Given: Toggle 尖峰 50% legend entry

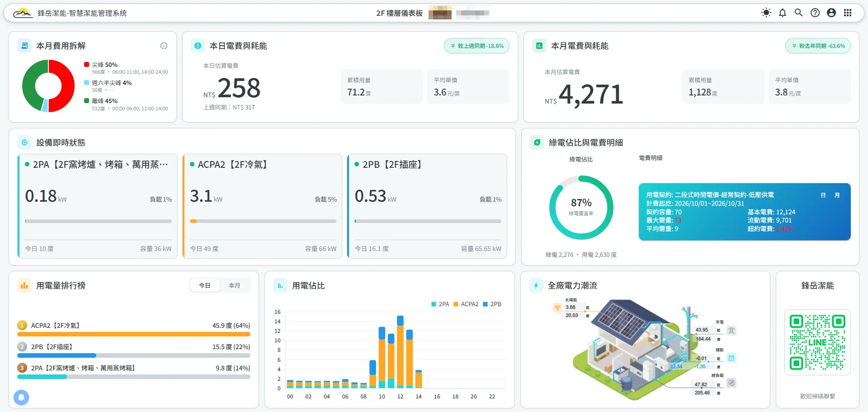Looking at the screenshot, I should tap(101, 65).
